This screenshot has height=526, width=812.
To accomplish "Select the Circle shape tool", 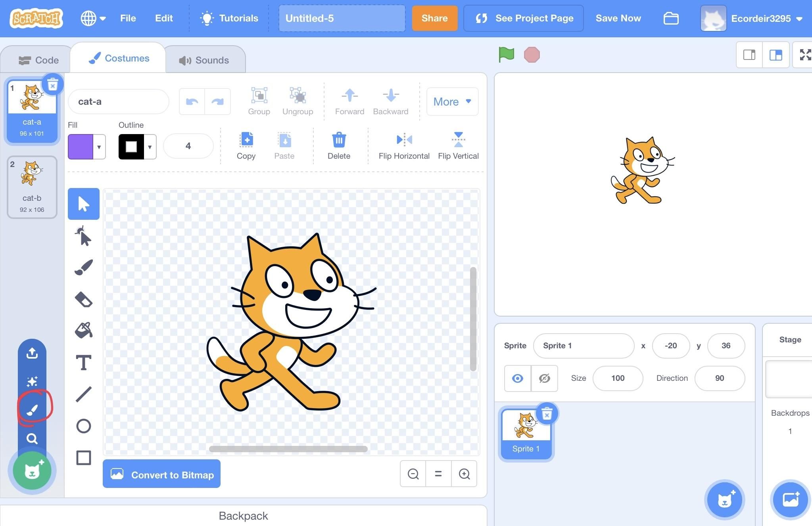I will coord(83,426).
